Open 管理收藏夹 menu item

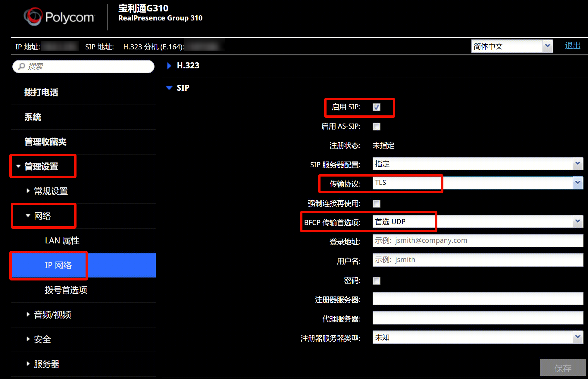[45, 142]
